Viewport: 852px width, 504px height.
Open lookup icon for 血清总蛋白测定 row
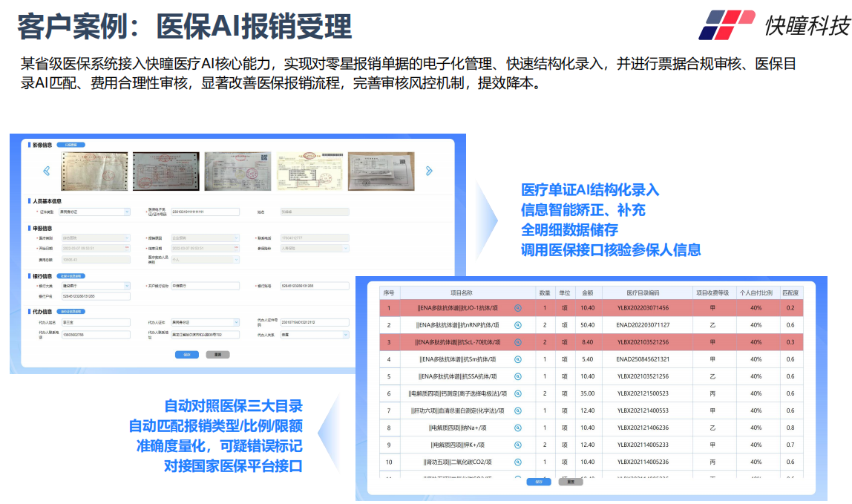click(518, 410)
